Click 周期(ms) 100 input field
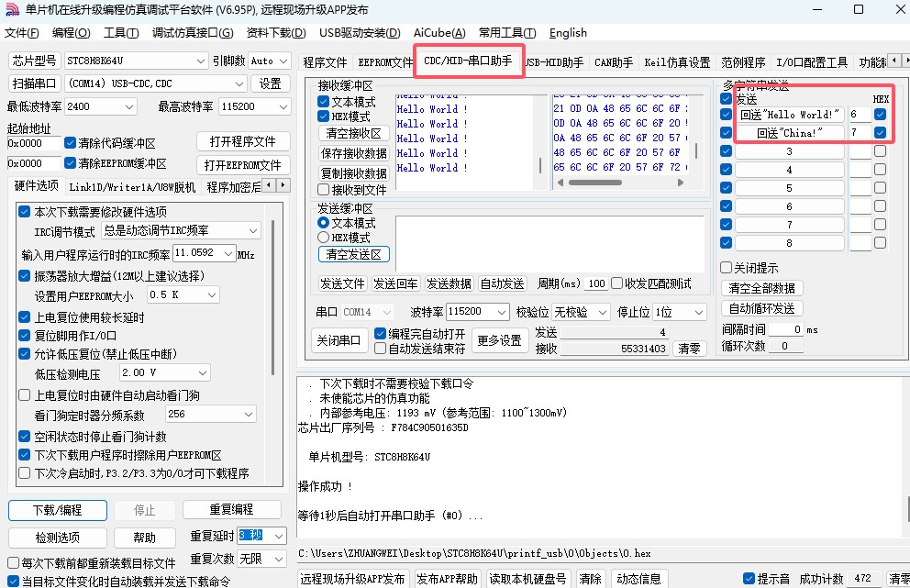 pyautogui.click(x=596, y=283)
